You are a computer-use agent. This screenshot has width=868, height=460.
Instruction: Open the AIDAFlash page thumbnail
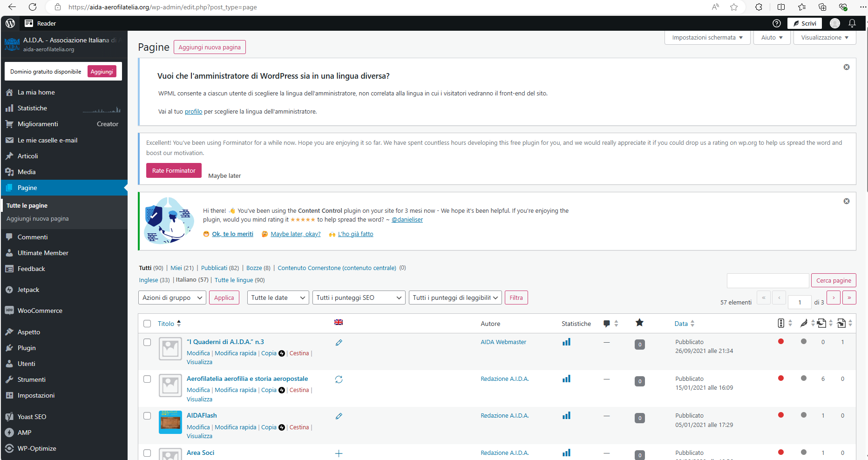pyautogui.click(x=170, y=422)
